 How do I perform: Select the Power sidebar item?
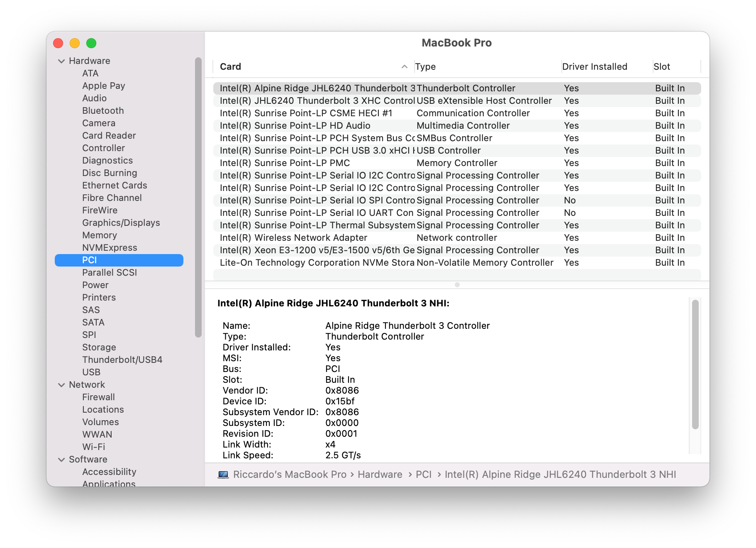pos(95,285)
